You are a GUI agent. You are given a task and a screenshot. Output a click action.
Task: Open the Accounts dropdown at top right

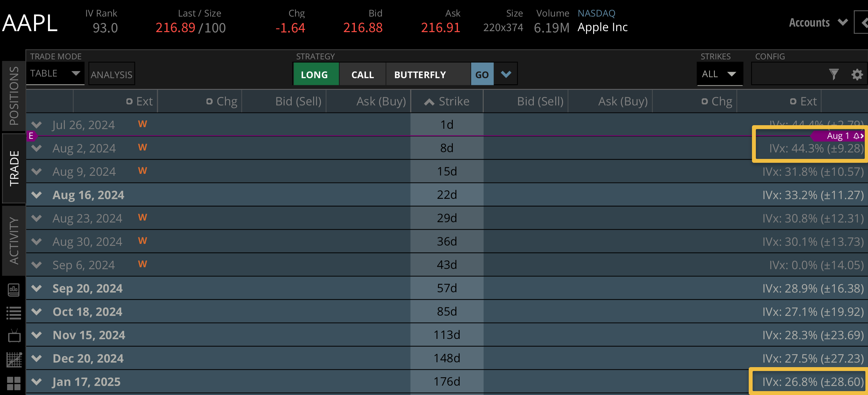[x=818, y=22]
